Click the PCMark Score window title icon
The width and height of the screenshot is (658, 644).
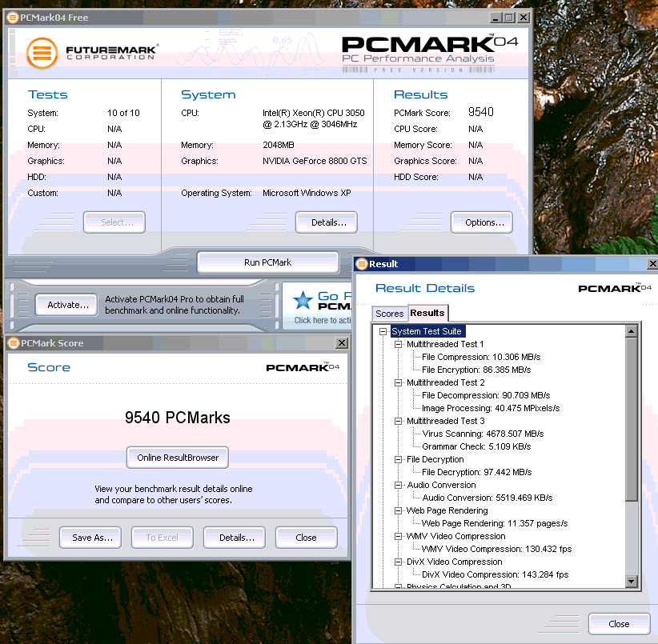click(14, 343)
